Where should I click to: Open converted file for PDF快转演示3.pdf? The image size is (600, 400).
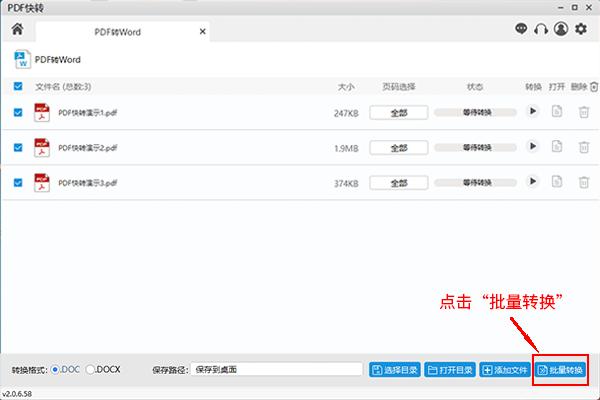click(557, 181)
